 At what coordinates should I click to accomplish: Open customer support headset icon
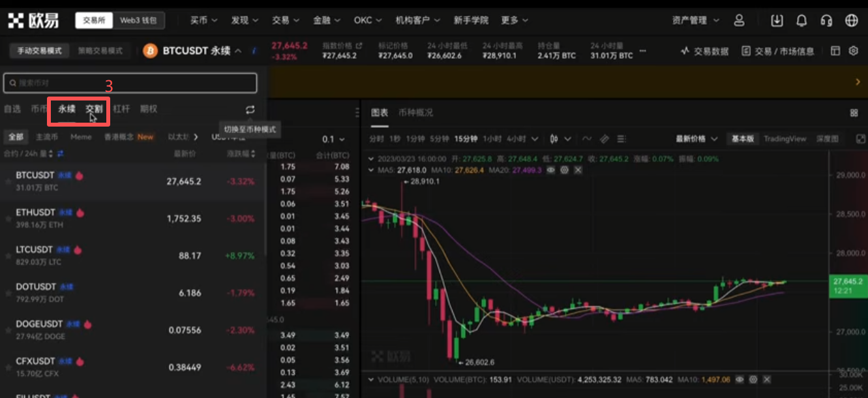pos(827,20)
